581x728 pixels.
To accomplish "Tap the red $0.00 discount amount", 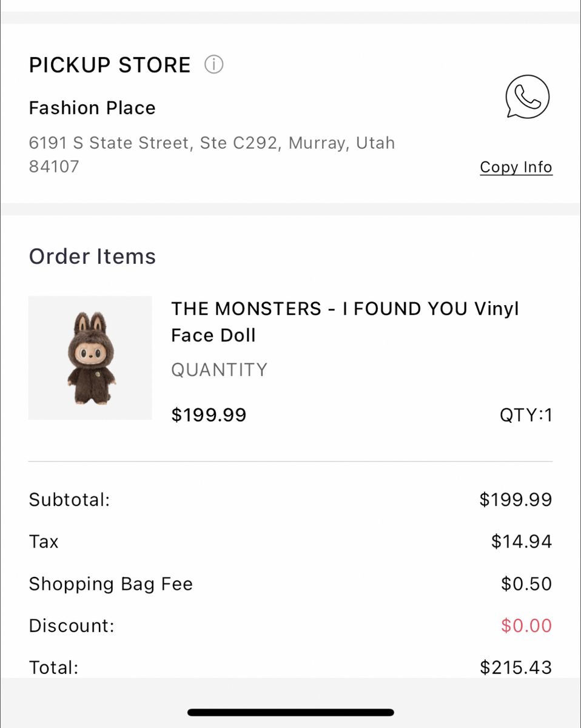I will point(526,625).
